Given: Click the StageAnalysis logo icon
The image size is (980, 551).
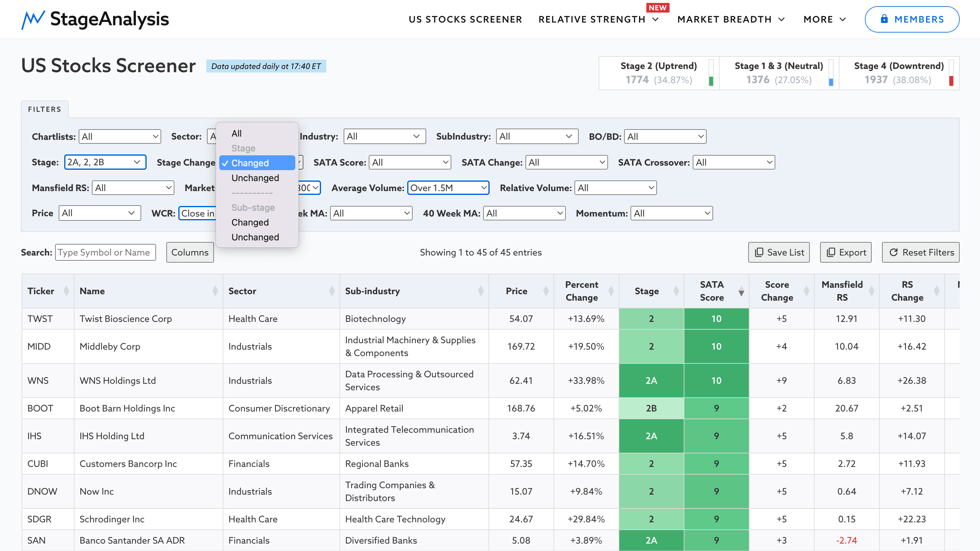Looking at the screenshot, I should pyautogui.click(x=33, y=19).
